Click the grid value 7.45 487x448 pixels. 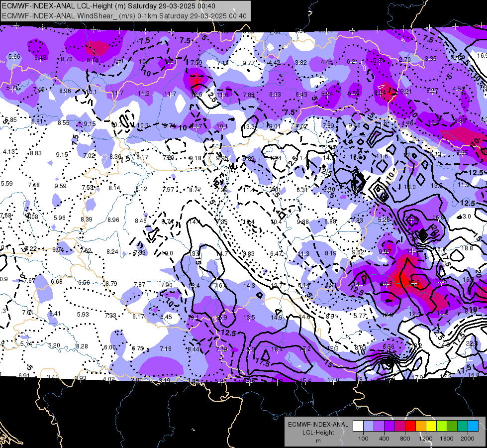click(39, 90)
